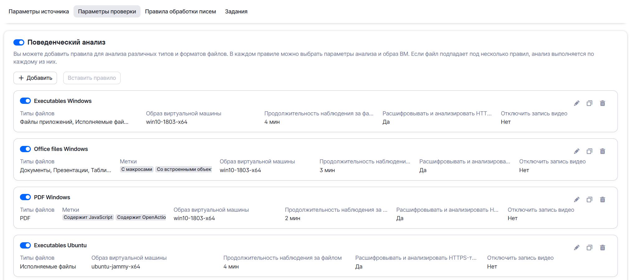This screenshot has width=644, height=280.
Task: Delete the Executables Ubuntu rule
Action: click(603, 248)
